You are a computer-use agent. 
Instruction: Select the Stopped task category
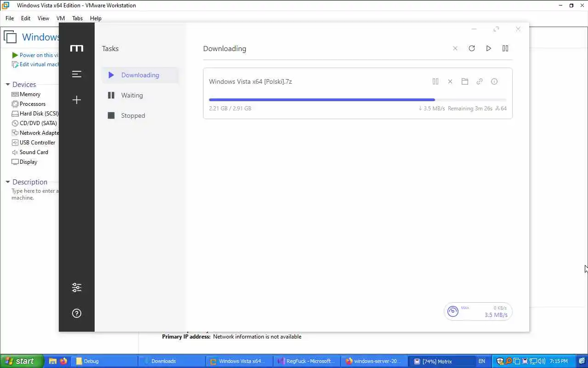point(140,115)
